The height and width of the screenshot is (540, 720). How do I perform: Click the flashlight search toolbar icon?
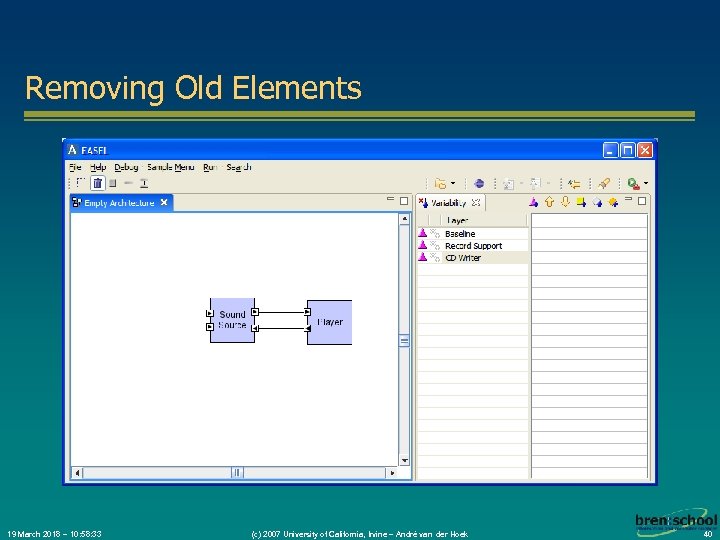click(x=604, y=184)
